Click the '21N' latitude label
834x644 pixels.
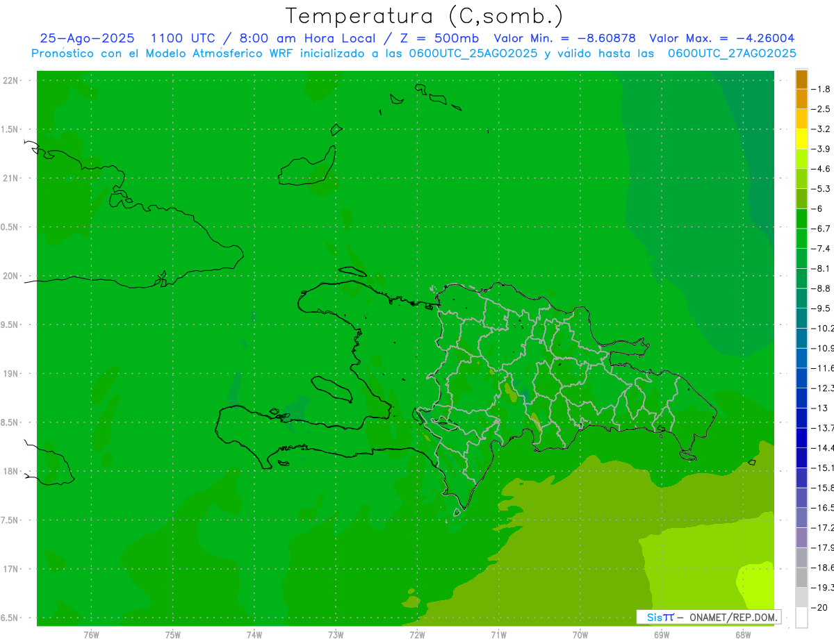[11, 179]
